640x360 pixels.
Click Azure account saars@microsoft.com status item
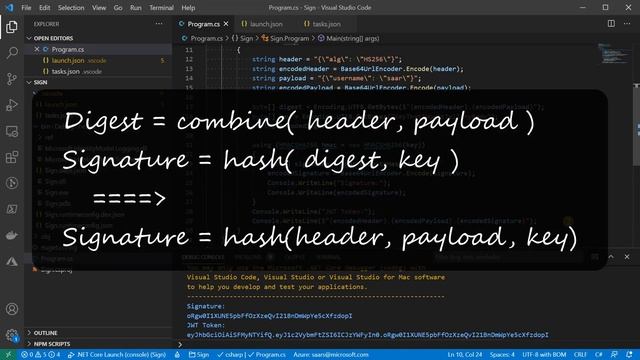pyautogui.click(x=331, y=354)
